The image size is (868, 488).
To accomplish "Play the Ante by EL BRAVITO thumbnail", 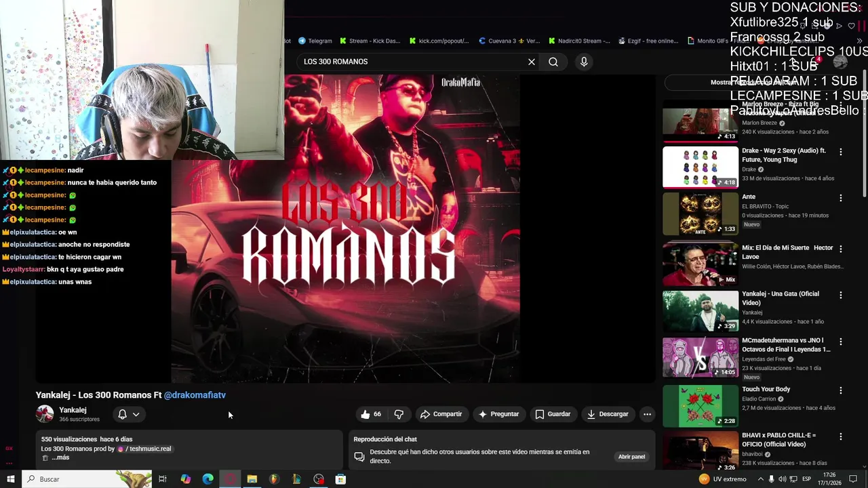I will (700, 213).
